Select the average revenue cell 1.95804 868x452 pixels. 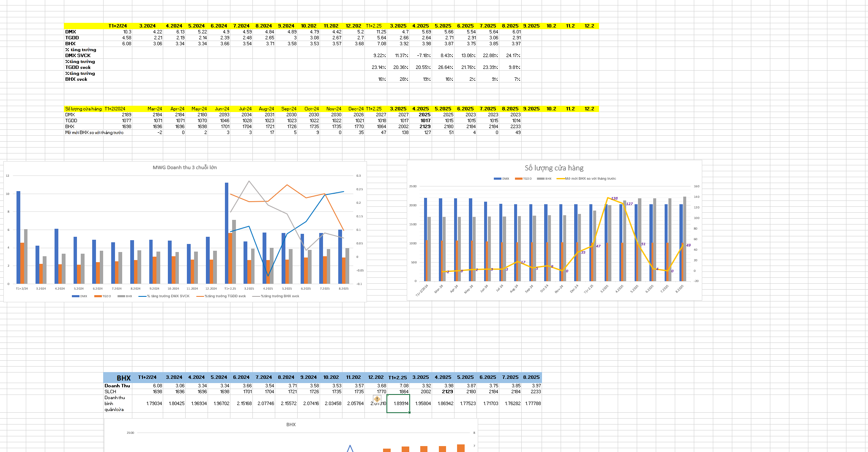(x=421, y=403)
